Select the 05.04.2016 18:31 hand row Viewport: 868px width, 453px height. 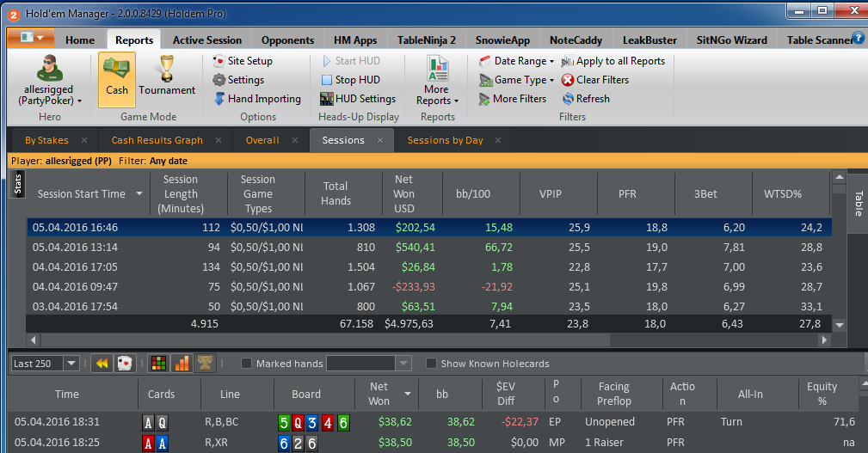pyautogui.click(x=434, y=422)
